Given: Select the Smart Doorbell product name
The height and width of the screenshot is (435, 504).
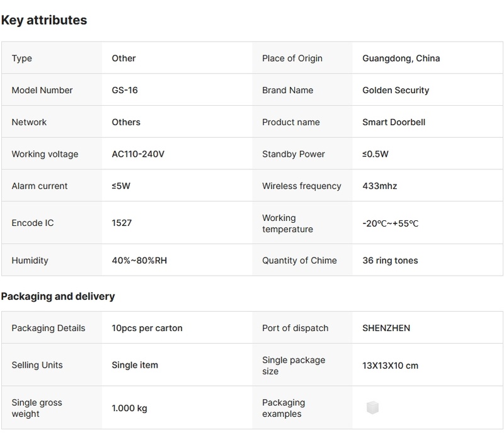Looking at the screenshot, I should click(x=394, y=122).
